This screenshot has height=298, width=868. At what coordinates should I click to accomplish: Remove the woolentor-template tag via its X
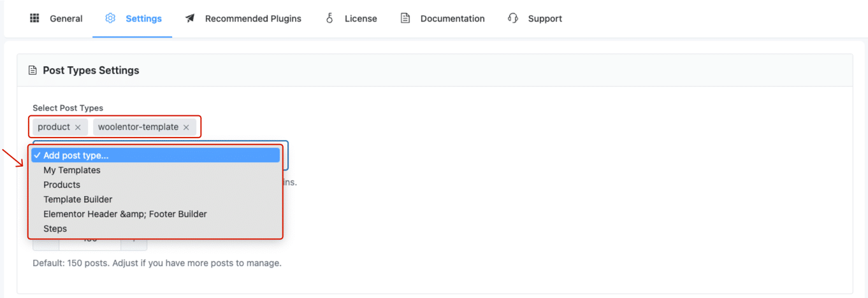coord(186,127)
